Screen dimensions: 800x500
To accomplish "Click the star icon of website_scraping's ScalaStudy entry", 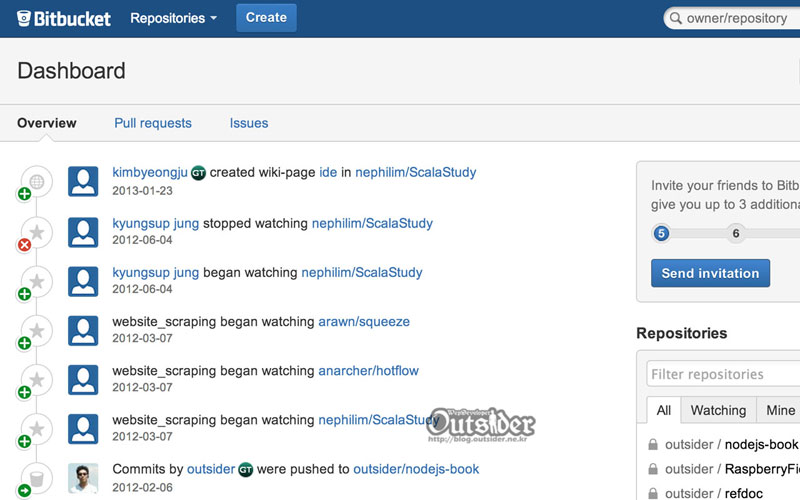I will tap(37, 429).
